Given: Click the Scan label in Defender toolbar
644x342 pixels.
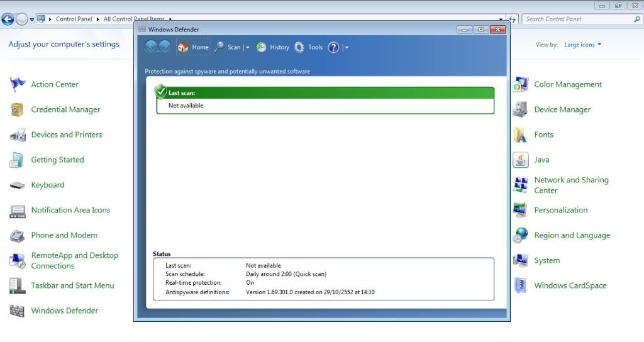Looking at the screenshot, I should coord(234,47).
